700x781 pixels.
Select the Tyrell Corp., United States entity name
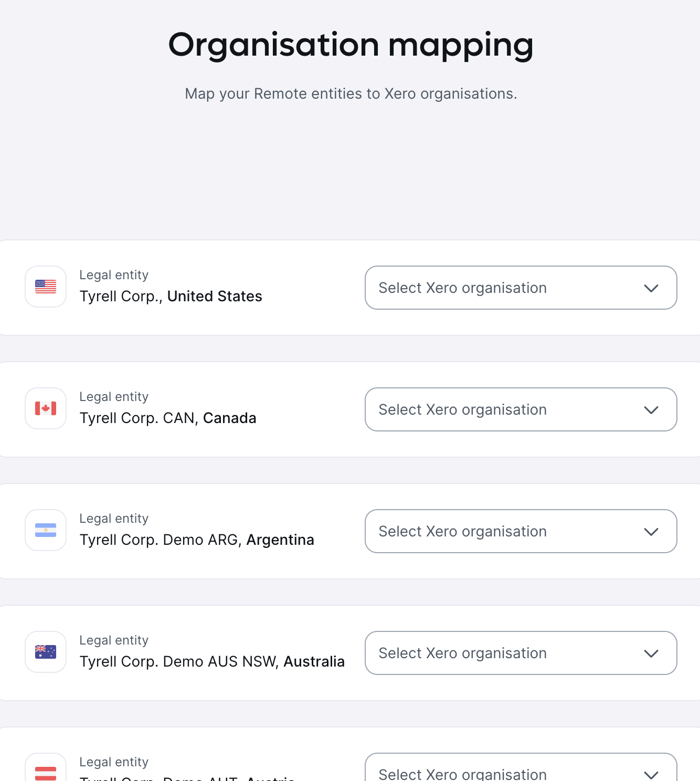171,297
